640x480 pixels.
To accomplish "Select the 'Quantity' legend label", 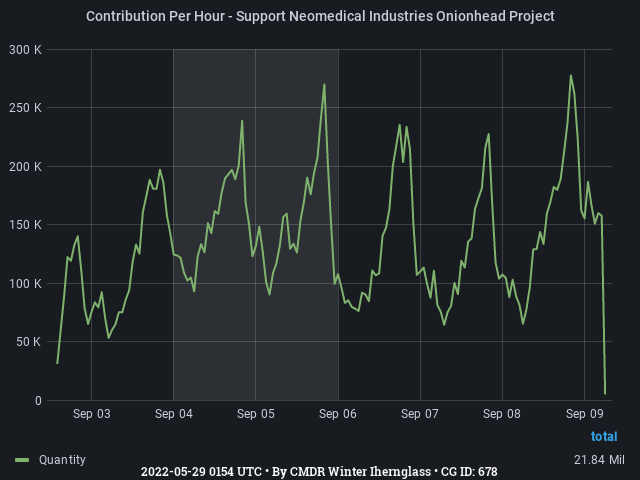I will [62, 460].
